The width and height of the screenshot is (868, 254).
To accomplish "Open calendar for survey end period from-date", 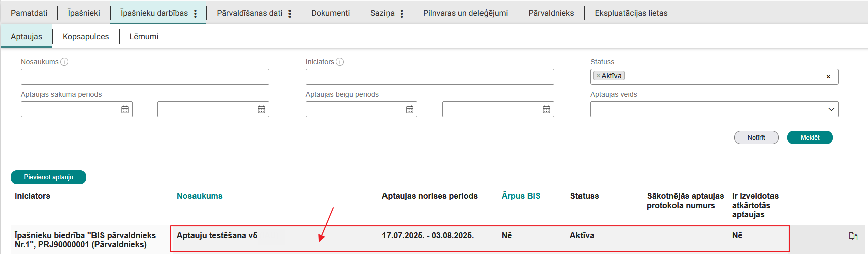I will [x=410, y=109].
